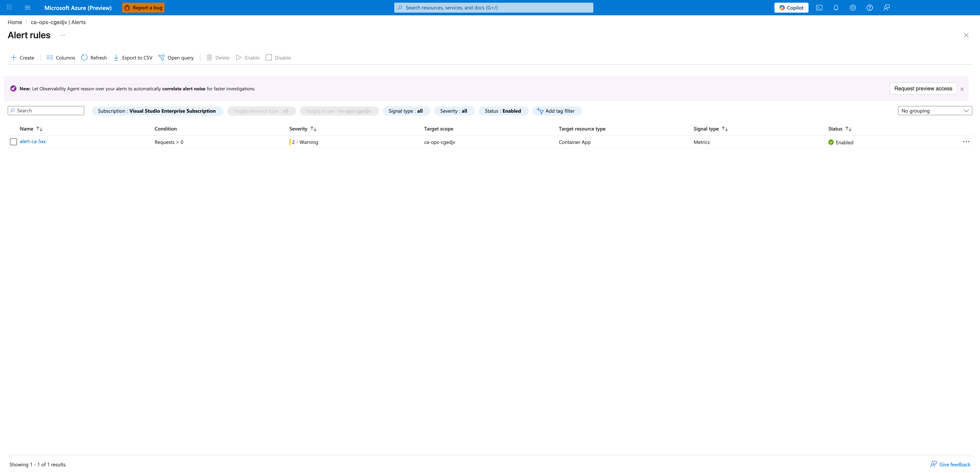This screenshot has height=473, width=980.
Task: Refresh the alert rules list
Action: point(94,57)
